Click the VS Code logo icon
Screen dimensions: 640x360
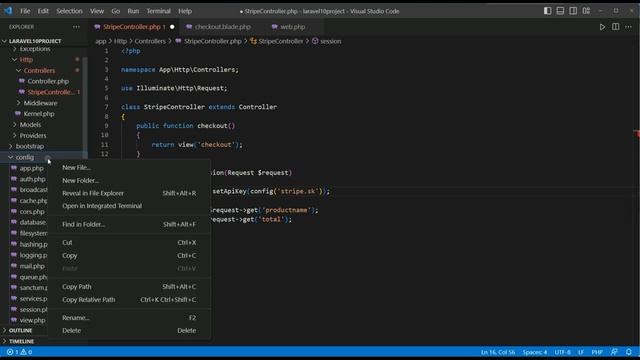[x=8, y=11]
